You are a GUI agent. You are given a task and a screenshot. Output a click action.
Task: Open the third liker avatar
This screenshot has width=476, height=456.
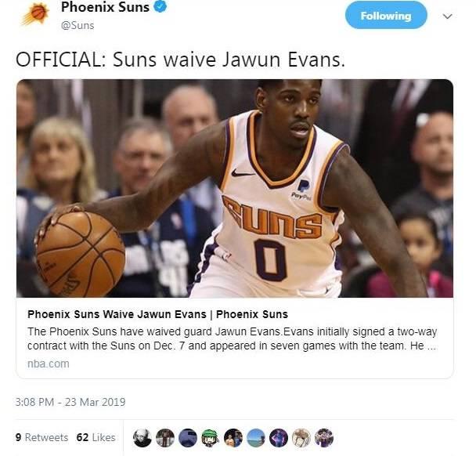[x=188, y=438]
